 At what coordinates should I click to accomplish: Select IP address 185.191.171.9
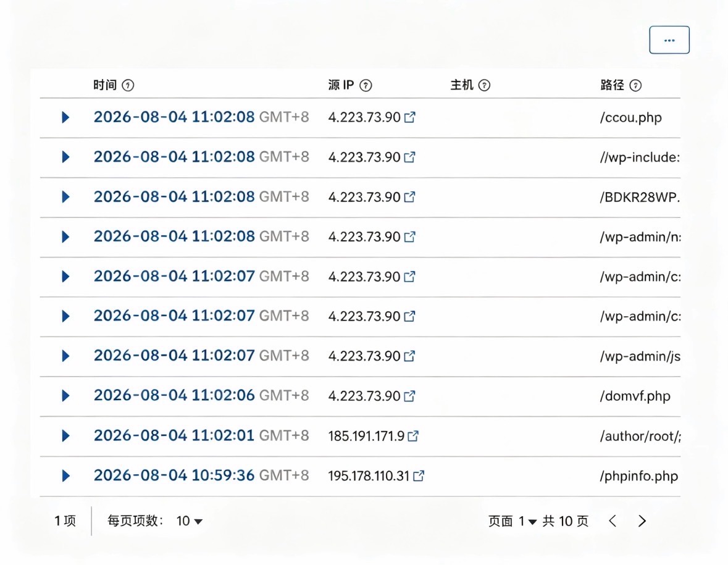click(x=366, y=437)
